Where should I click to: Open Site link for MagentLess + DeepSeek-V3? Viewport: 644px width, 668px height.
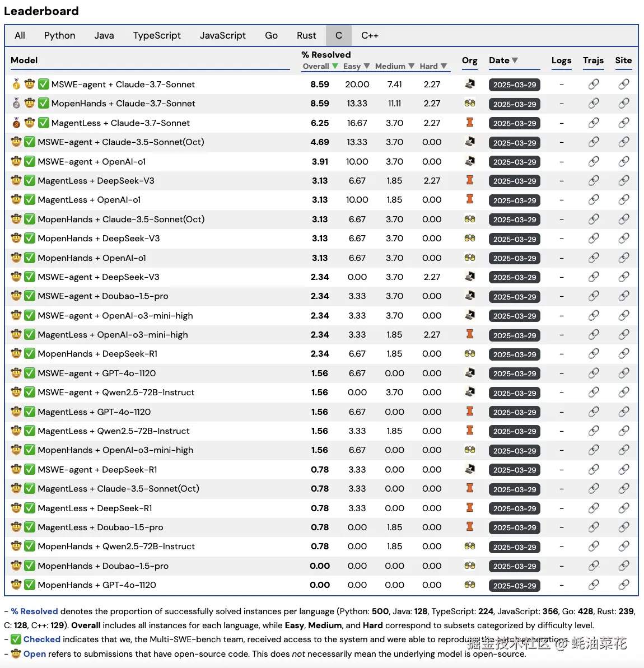[x=623, y=181]
